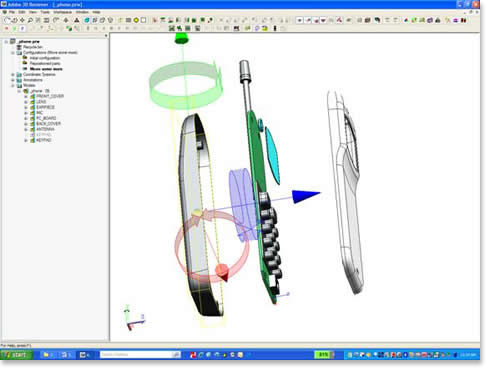Select Initial configuration in the tree
The width and height of the screenshot is (504, 378).
tap(45, 58)
